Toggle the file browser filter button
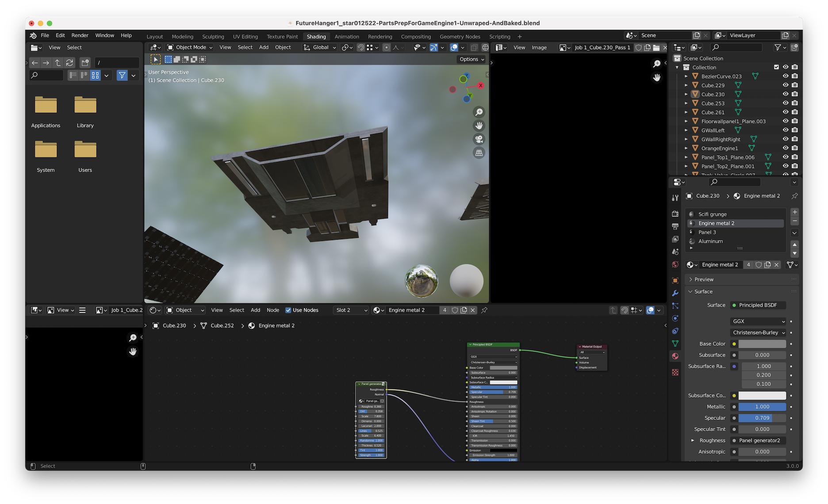Viewport: 828px width, 504px height. click(x=122, y=76)
